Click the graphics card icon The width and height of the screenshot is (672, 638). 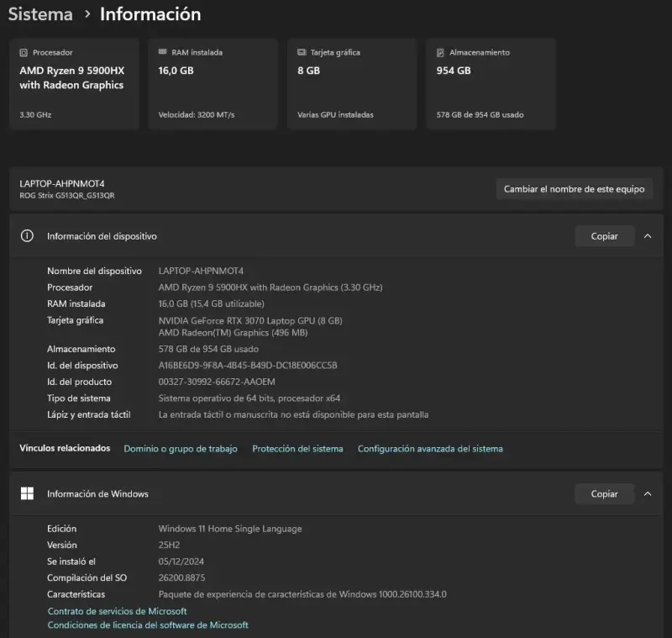tap(302, 52)
